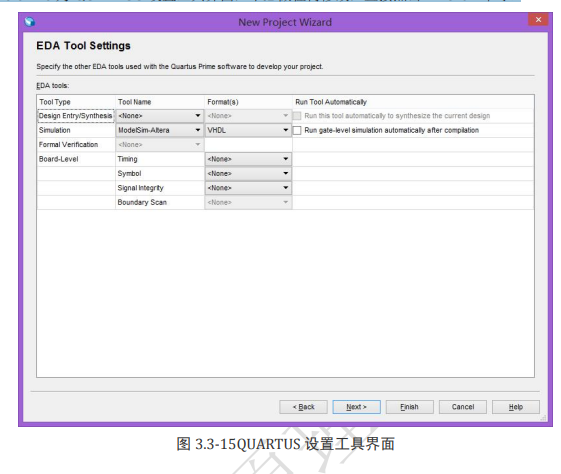Select the Board-Level tool type cell
This screenshot has width=561, height=474.
point(75,159)
